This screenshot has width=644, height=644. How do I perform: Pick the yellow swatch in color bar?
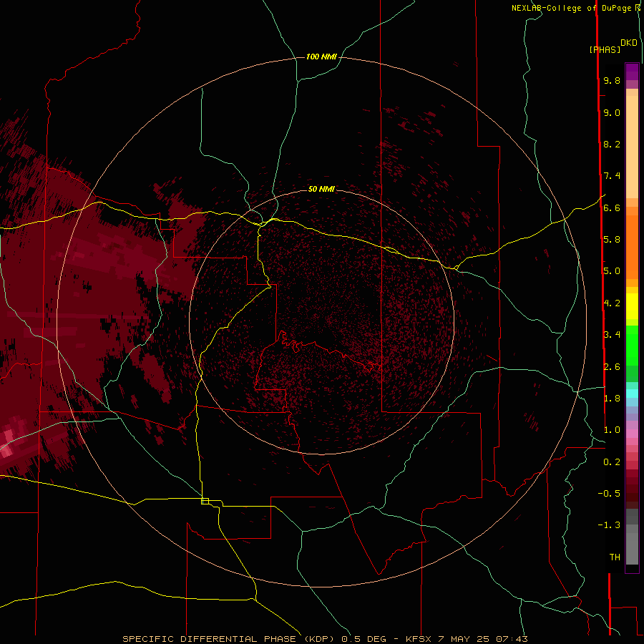pyautogui.click(x=632, y=306)
